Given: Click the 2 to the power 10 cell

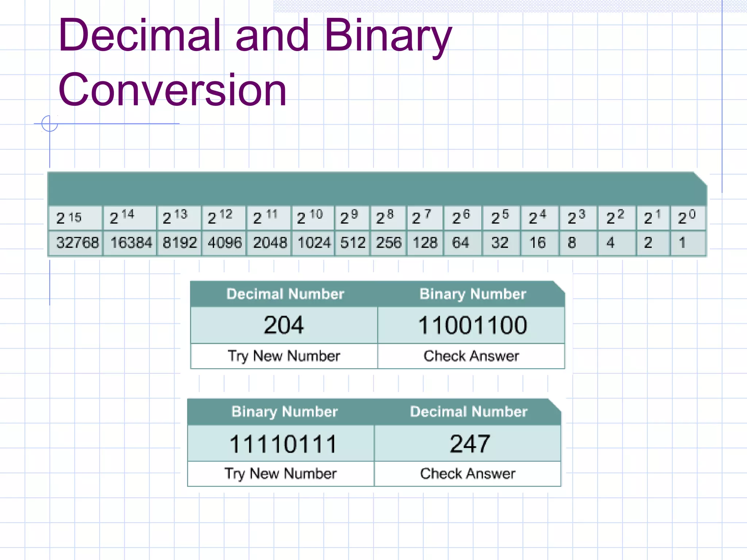Looking at the screenshot, I should tap(313, 218).
